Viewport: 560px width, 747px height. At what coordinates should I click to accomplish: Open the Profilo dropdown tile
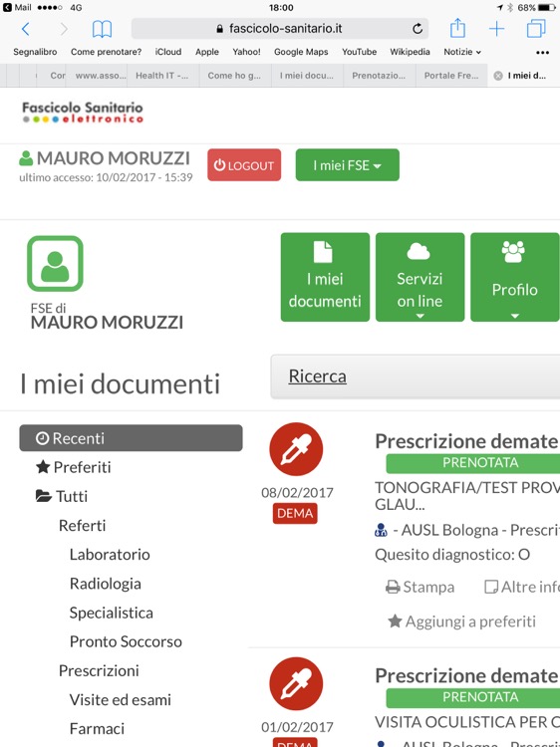coord(515,277)
